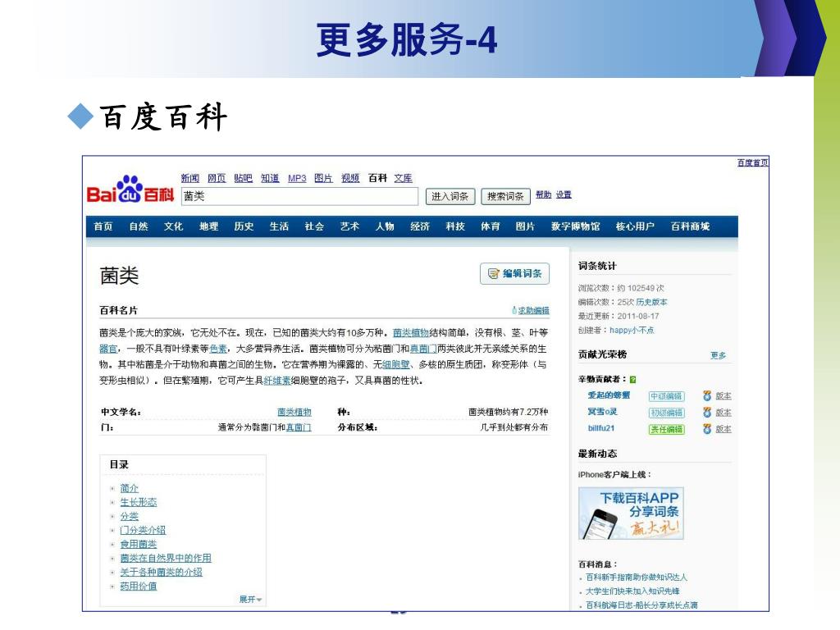Open the 知道 top navigation link
Viewport: 840px width, 630px height.
[x=270, y=178]
